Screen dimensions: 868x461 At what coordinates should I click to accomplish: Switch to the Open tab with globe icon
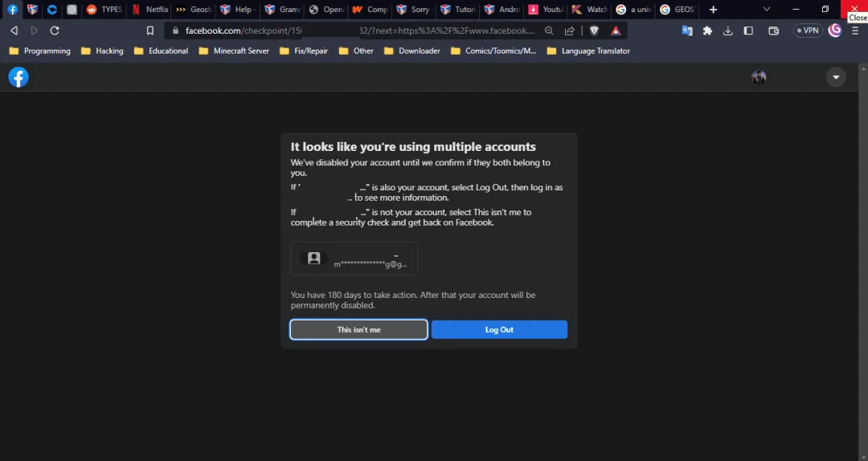(326, 10)
